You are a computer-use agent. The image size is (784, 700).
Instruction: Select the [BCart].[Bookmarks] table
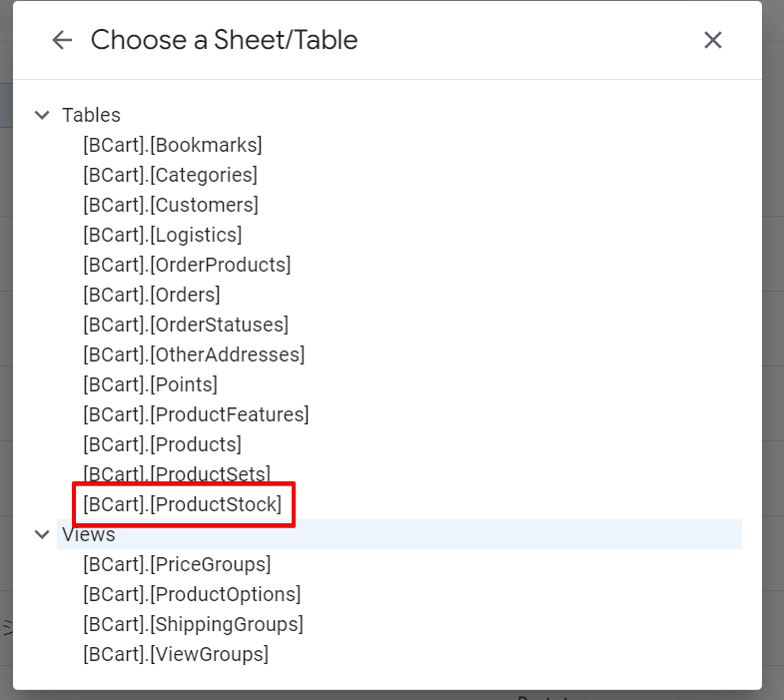[x=172, y=145]
